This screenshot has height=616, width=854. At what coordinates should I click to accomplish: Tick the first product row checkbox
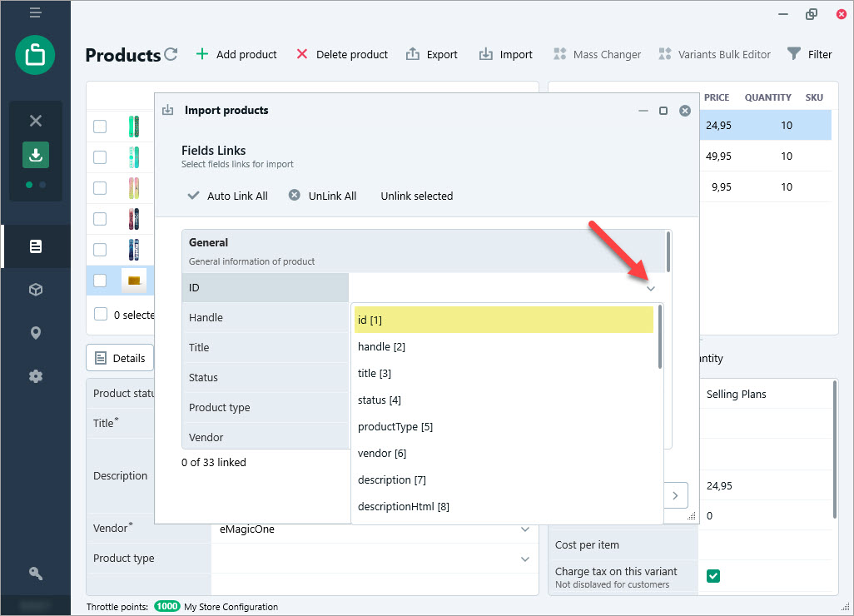(100, 127)
